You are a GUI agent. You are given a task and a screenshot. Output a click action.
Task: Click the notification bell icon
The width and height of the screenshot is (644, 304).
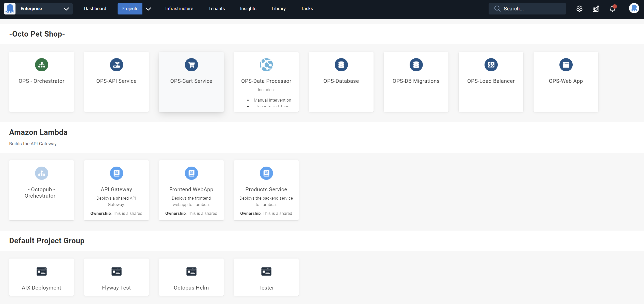click(x=613, y=8)
